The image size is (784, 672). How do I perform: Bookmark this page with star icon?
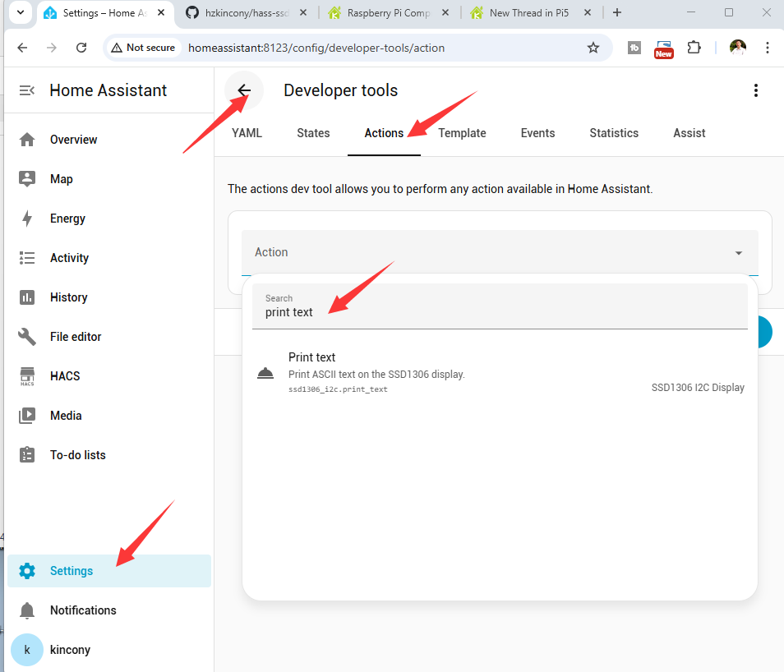point(593,48)
